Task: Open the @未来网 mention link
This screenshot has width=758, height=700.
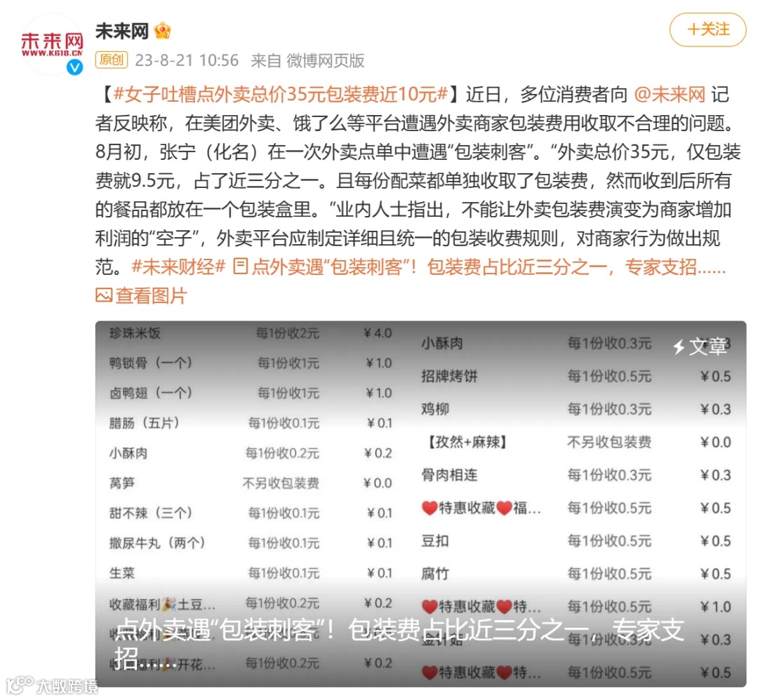Action: pos(669,94)
